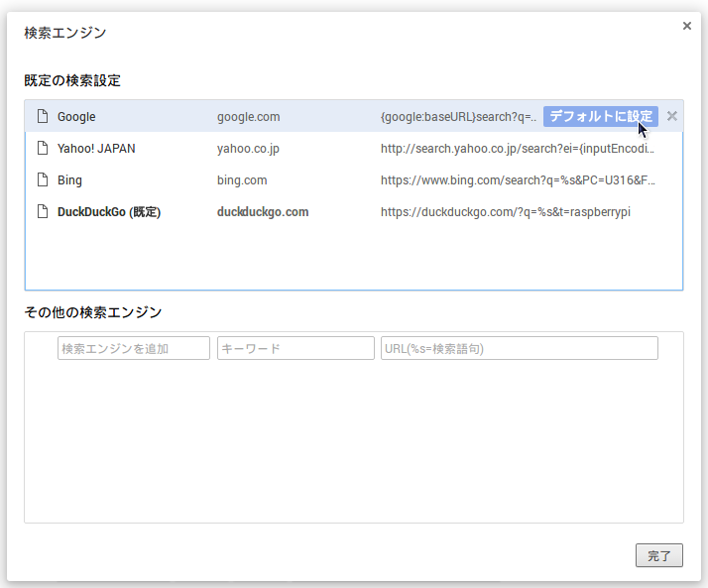Click the duckduckgo.com/?q=%s URL cell
The height and width of the screenshot is (588, 708).
[506, 212]
